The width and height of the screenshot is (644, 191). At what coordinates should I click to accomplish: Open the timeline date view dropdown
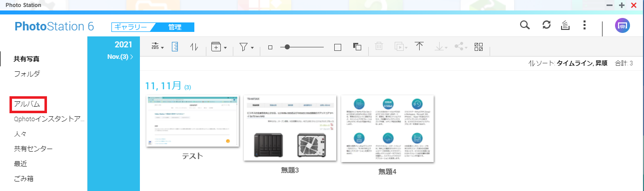158,47
